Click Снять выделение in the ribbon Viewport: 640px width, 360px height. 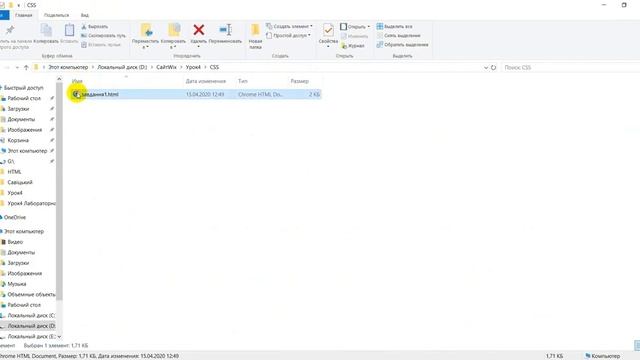tap(398, 36)
